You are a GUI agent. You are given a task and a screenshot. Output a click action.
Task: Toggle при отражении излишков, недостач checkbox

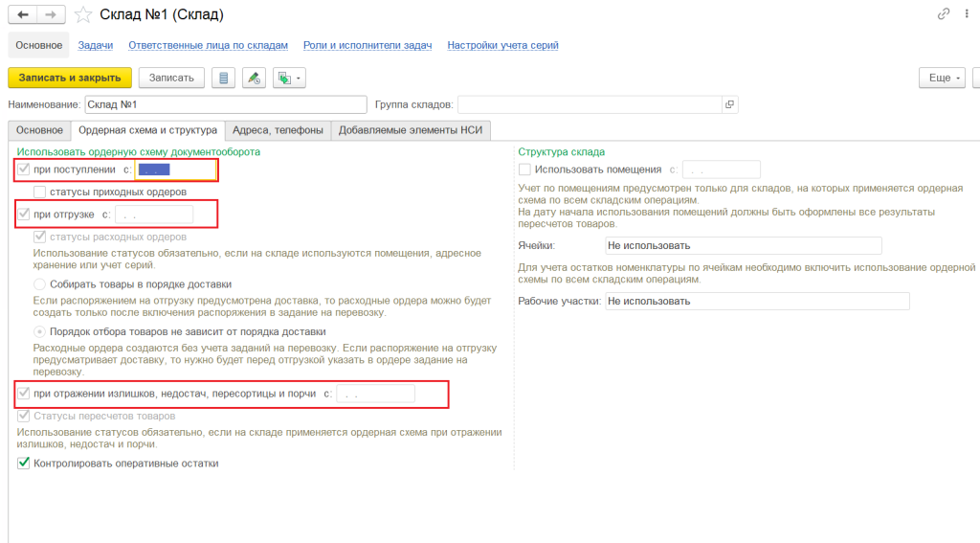tap(24, 393)
